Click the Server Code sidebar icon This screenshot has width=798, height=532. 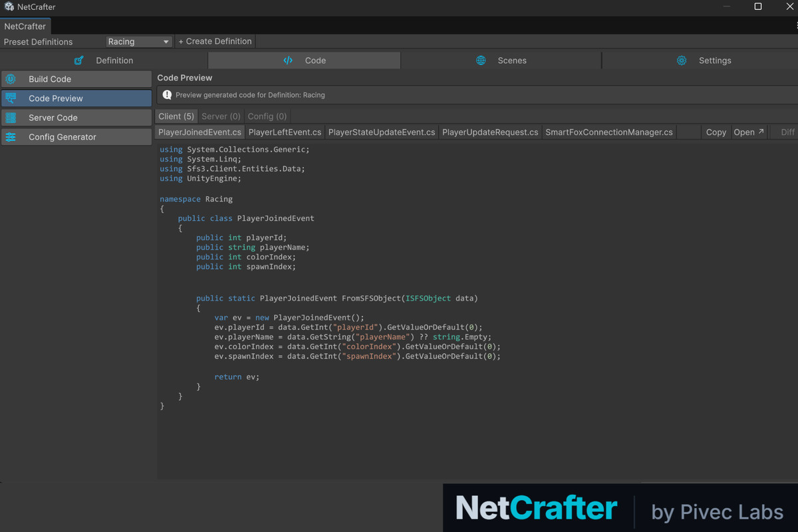tap(11, 118)
